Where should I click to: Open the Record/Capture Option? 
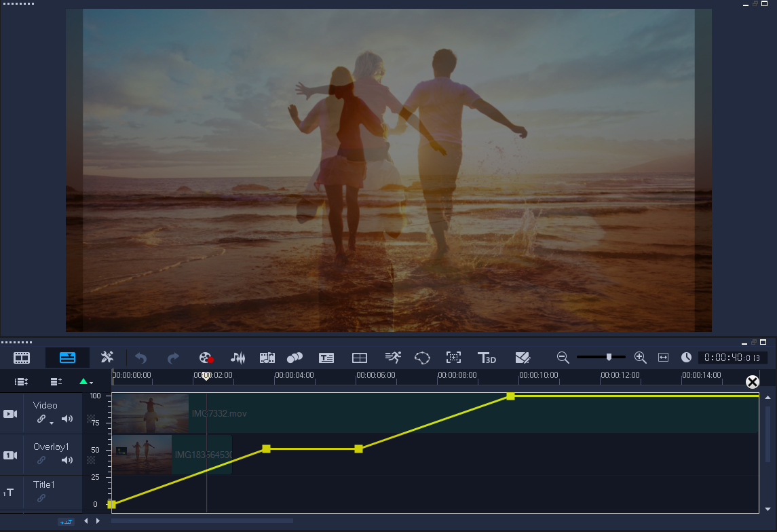click(206, 358)
